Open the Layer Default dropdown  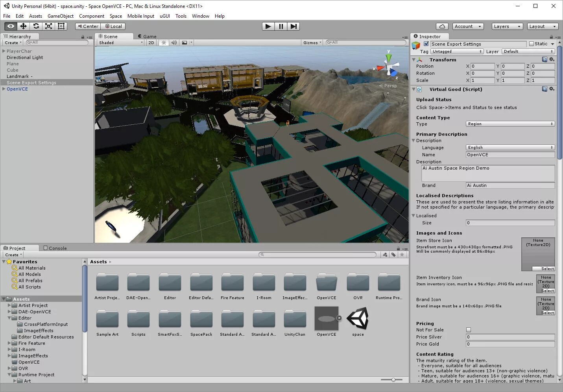528,52
